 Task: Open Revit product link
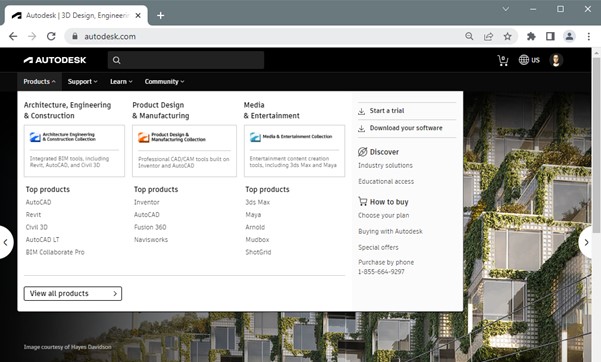[33, 215]
